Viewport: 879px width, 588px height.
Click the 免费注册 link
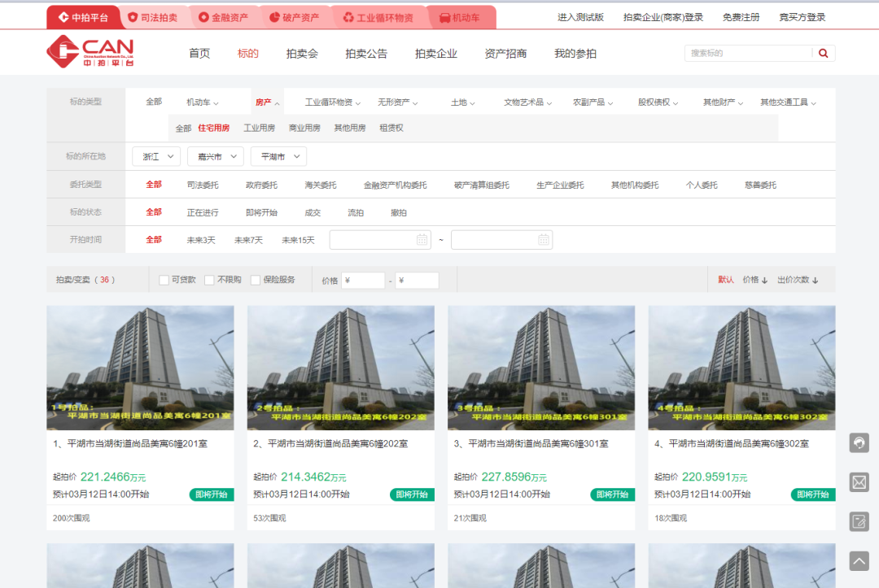tap(741, 17)
